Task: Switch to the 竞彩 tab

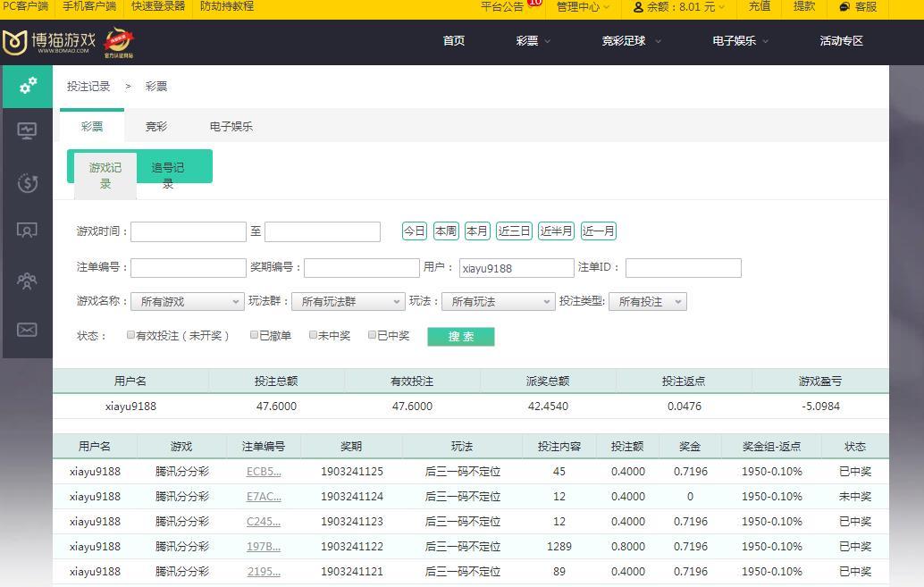Action: coord(156,126)
